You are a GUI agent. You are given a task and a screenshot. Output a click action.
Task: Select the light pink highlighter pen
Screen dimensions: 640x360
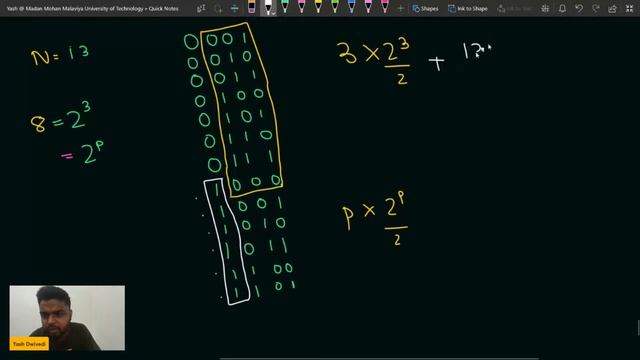[368, 7]
